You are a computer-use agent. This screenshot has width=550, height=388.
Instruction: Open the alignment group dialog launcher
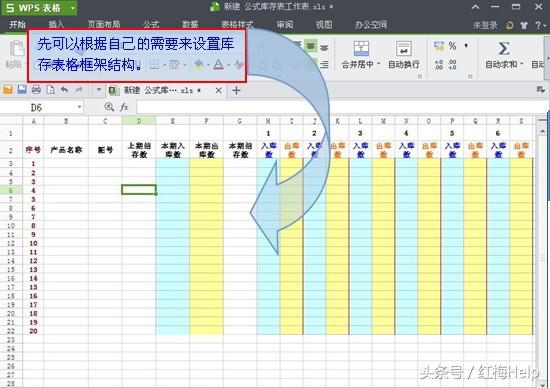420,76
